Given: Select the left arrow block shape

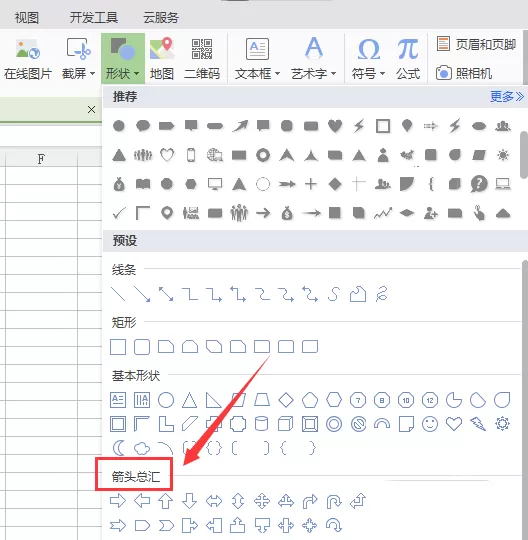Looking at the screenshot, I should [142, 501].
